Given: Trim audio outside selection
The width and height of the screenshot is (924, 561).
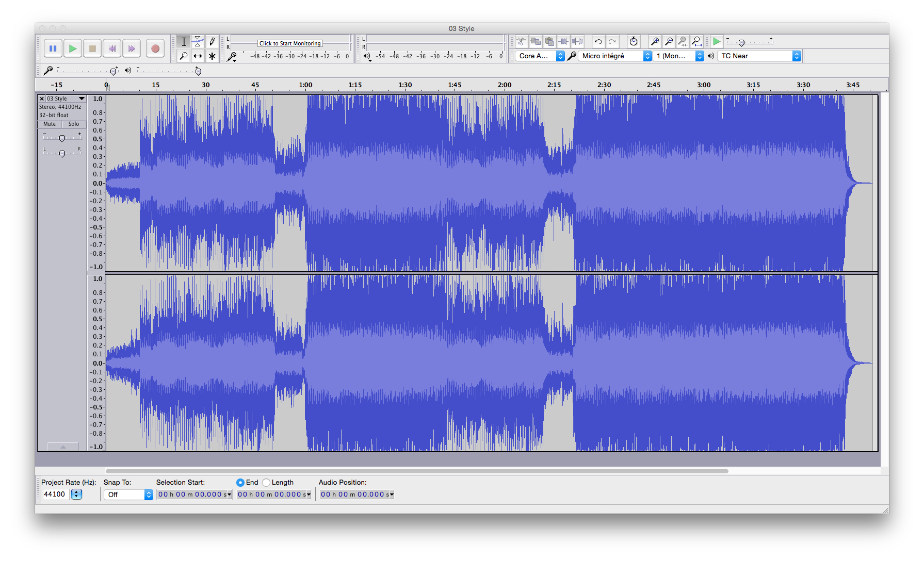Looking at the screenshot, I should click(563, 41).
